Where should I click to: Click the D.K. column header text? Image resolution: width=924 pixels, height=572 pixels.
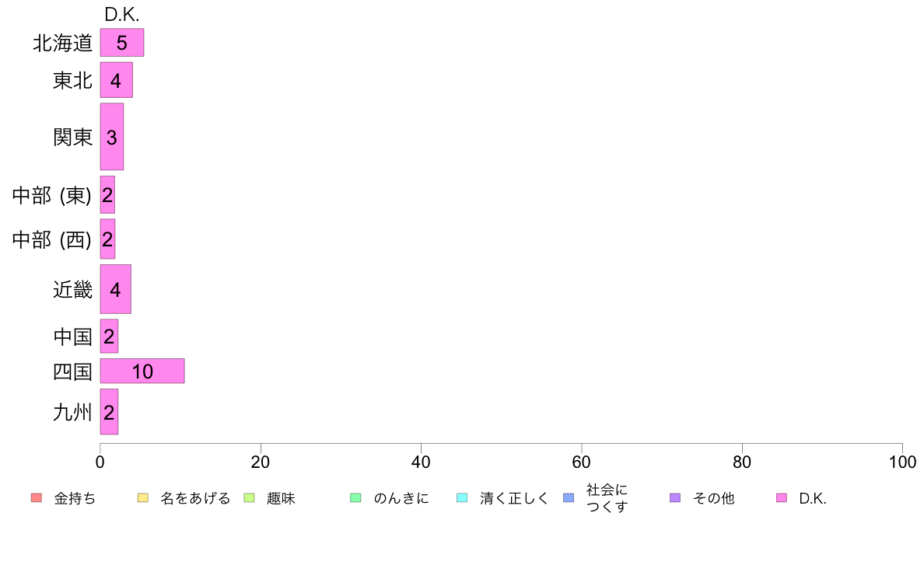[x=122, y=15]
